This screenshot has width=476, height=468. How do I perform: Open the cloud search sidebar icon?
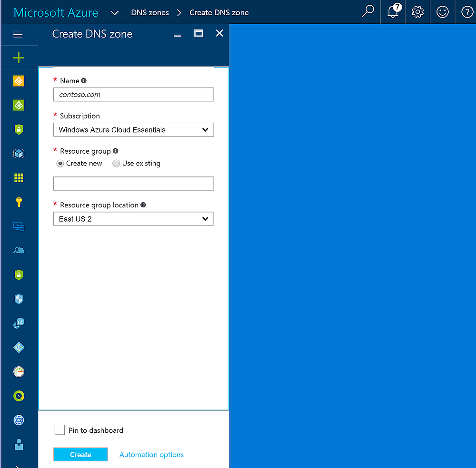point(19,250)
